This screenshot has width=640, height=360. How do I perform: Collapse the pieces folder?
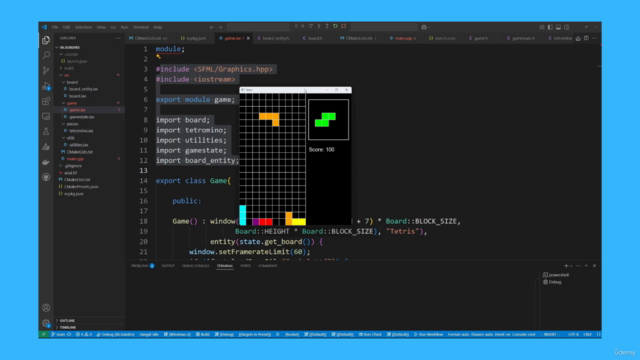pos(72,124)
